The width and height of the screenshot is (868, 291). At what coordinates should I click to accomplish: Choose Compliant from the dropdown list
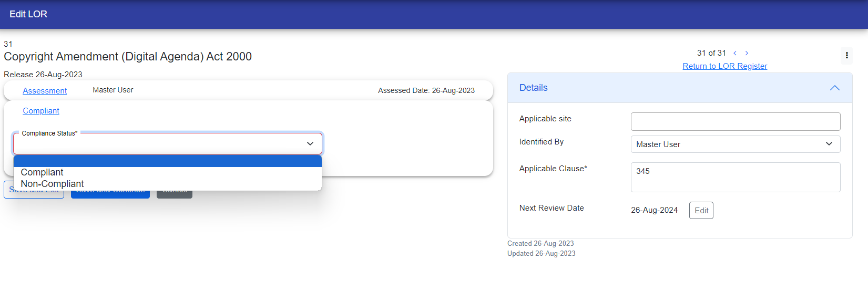42,172
